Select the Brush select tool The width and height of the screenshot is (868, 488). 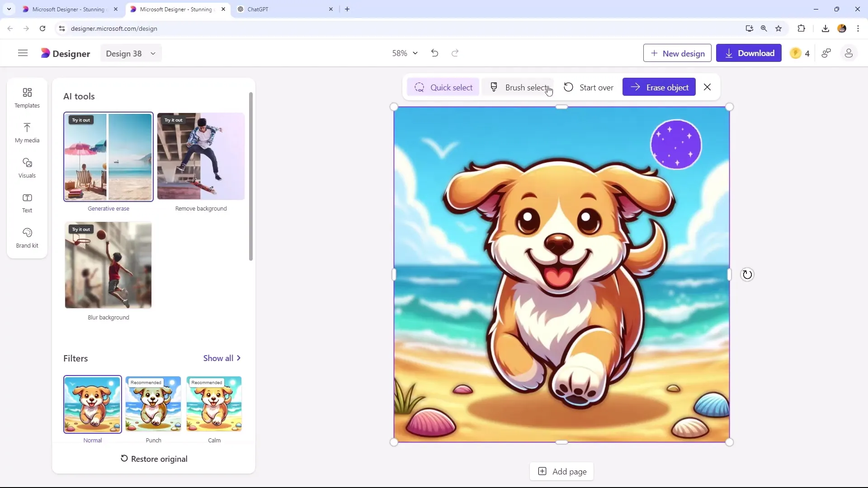click(x=524, y=88)
